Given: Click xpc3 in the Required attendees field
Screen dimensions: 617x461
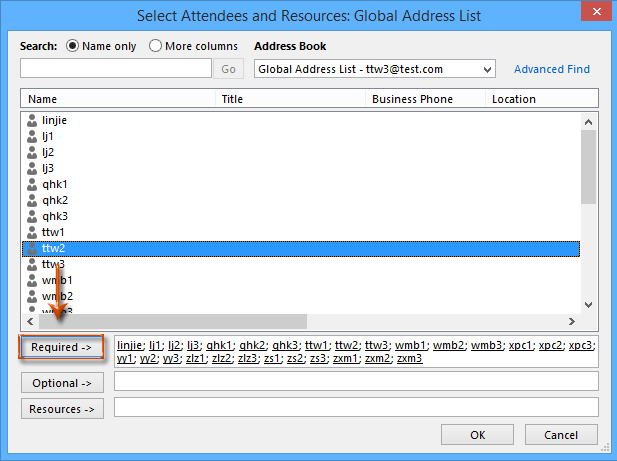Looking at the screenshot, I should coord(580,345).
